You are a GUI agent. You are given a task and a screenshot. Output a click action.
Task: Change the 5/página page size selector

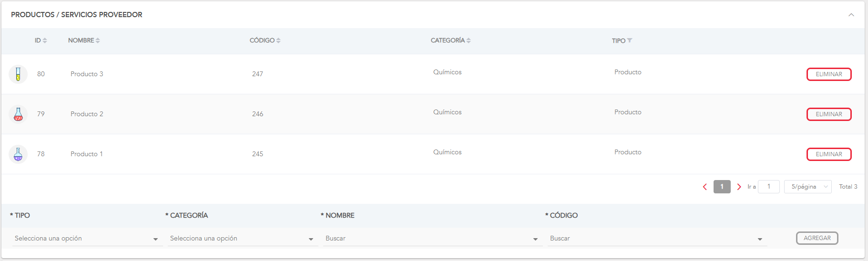tap(807, 187)
